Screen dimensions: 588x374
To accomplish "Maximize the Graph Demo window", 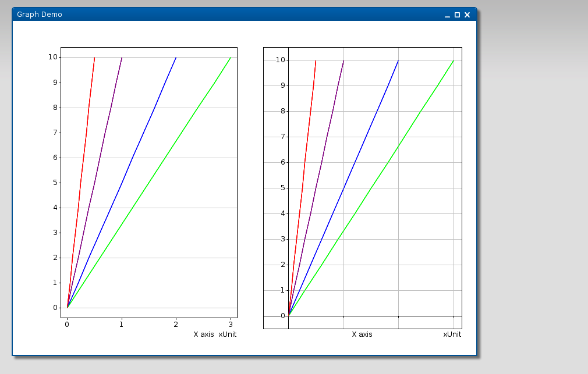I will [x=457, y=15].
